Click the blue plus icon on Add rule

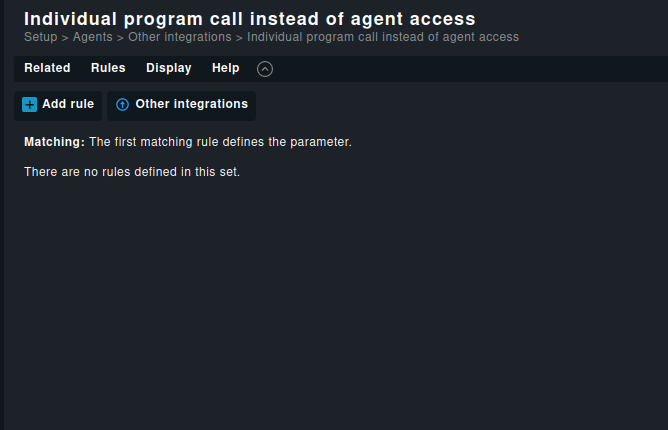tap(29, 105)
